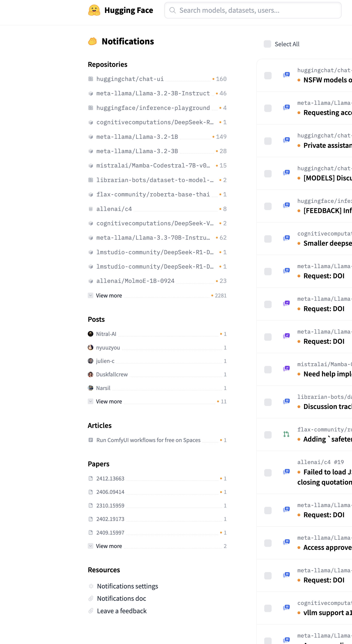Filter by meta-llama/Llama-3.2-1B repository
352x644 pixels.
[137, 137]
